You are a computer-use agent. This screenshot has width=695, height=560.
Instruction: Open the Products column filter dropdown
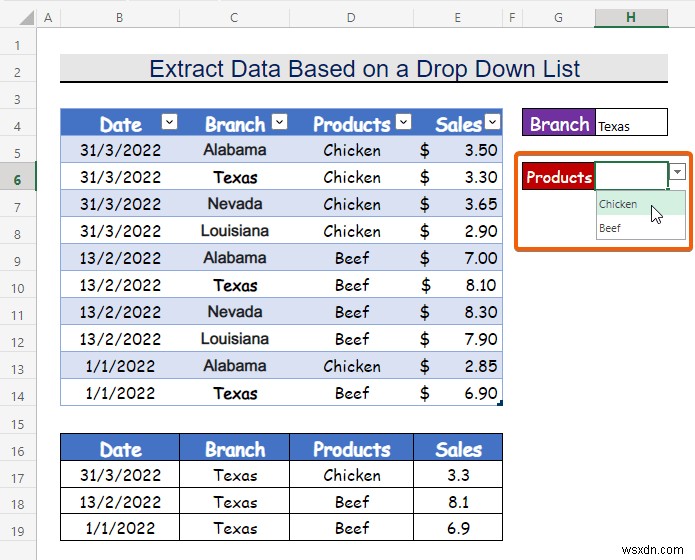click(x=403, y=121)
